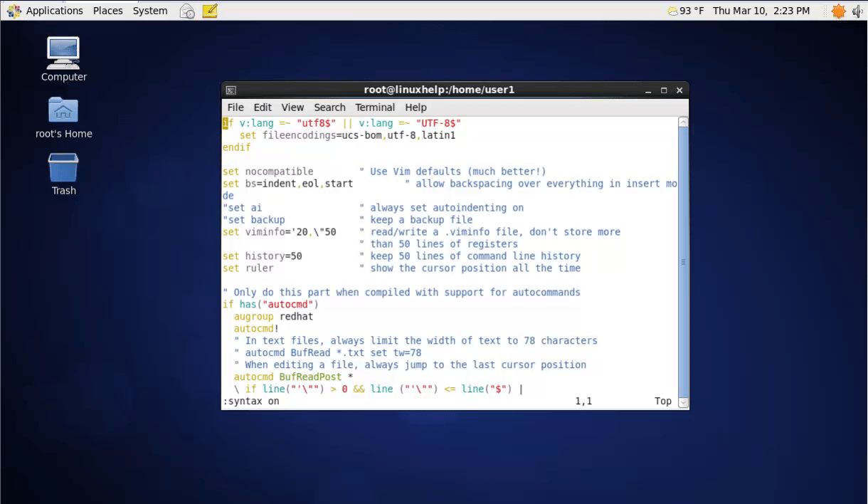Open the Applications menu
868x504 pixels.
(x=54, y=11)
